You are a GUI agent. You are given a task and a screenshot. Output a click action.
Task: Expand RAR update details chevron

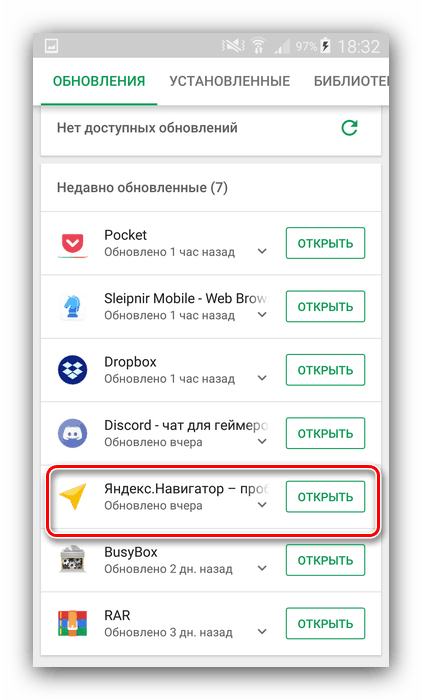pyautogui.click(x=262, y=632)
